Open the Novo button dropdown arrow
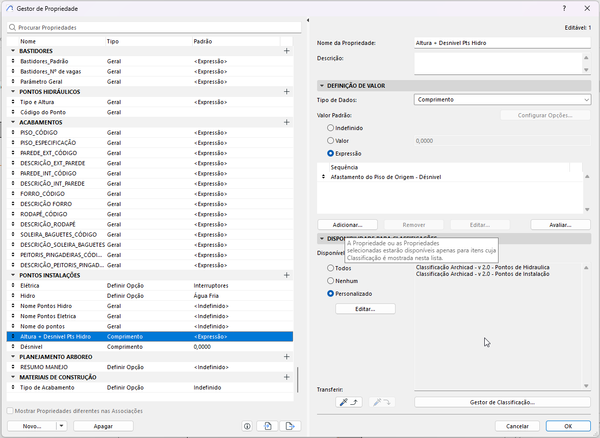The width and height of the screenshot is (600, 438). pyautogui.click(x=62, y=426)
